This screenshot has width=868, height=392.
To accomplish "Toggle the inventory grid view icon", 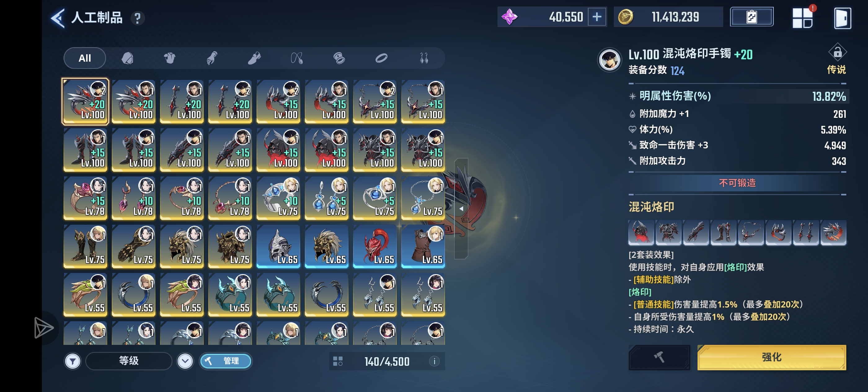I will click(338, 361).
